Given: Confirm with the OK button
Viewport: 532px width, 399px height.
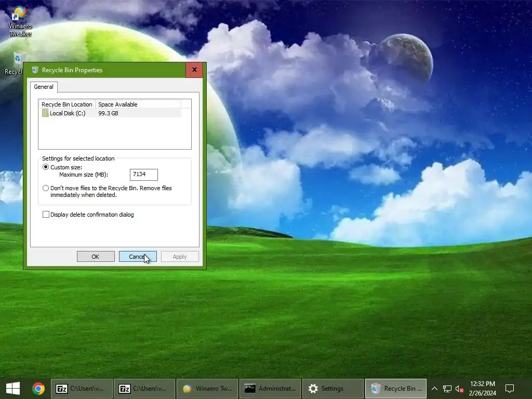Looking at the screenshot, I should click(x=96, y=257).
